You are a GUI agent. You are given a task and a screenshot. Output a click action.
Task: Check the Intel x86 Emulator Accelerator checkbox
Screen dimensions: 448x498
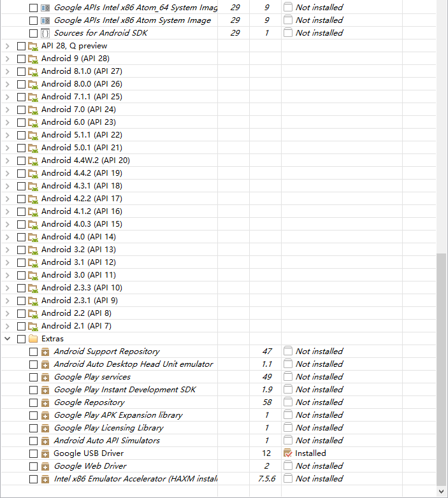(33, 479)
